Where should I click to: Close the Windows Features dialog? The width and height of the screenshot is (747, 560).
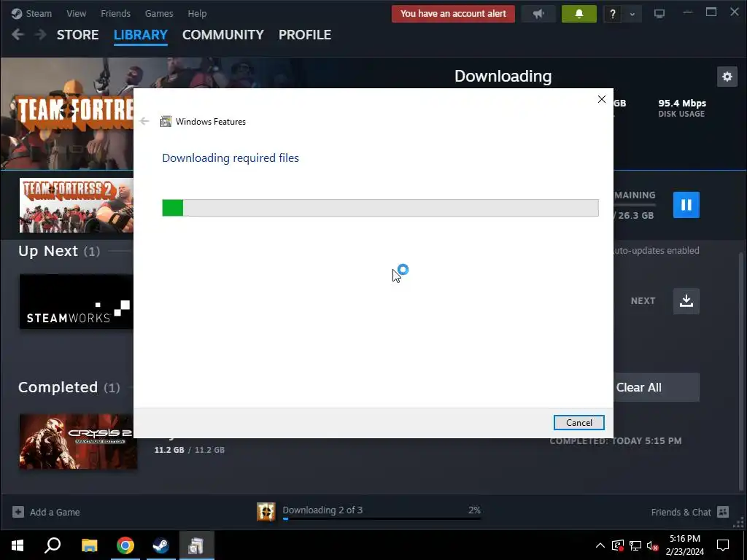click(x=602, y=99)
